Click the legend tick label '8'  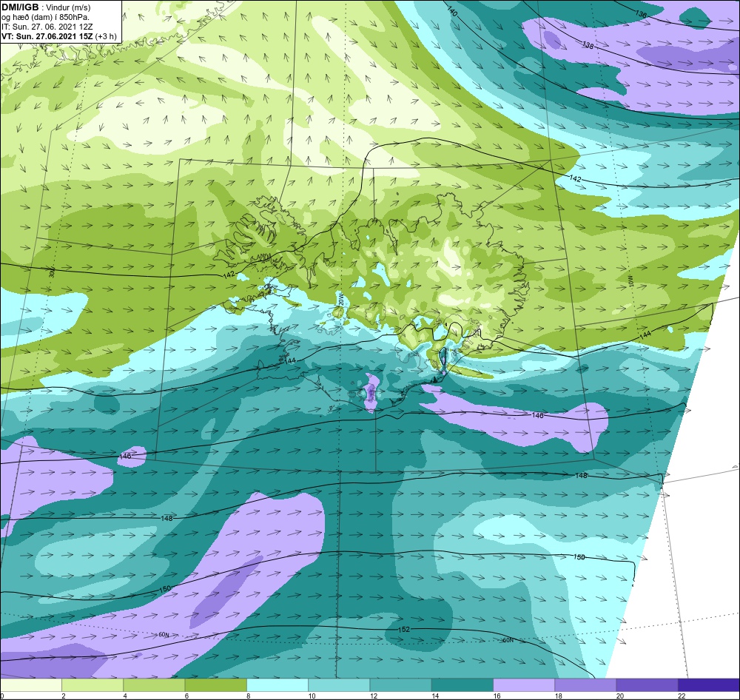click(x=248, y=696)
